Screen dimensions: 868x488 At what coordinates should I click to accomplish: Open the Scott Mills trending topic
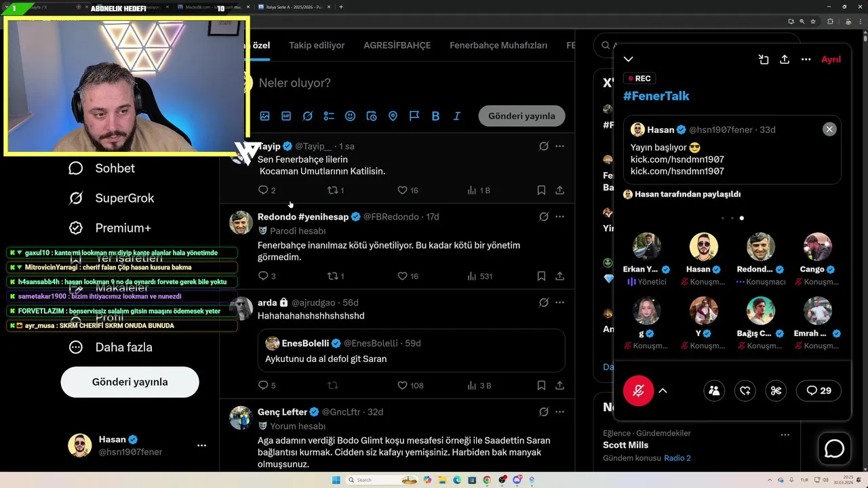coord(626,445)
